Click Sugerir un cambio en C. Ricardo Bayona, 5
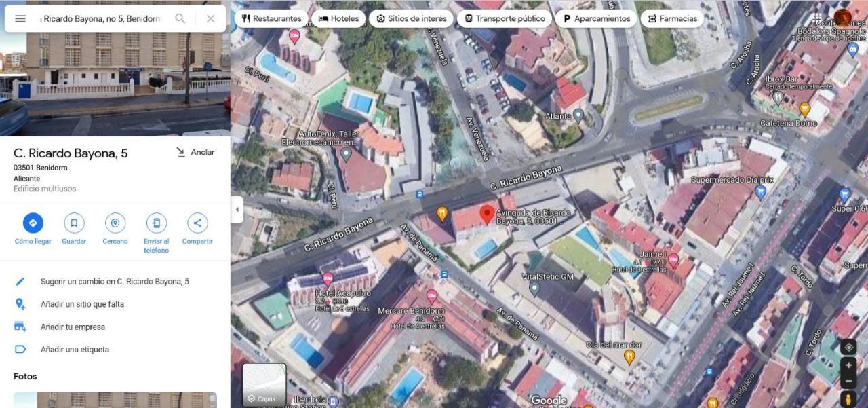 (x=115, y=281)
